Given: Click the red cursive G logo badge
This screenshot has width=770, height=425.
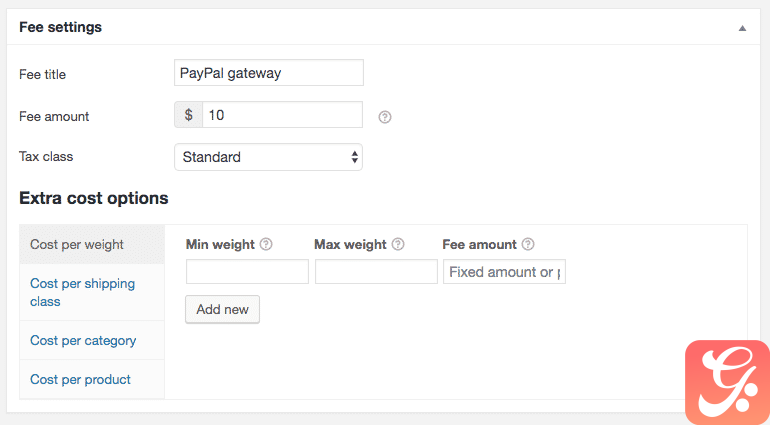Looking at the screenshot, I should [727, 382].
